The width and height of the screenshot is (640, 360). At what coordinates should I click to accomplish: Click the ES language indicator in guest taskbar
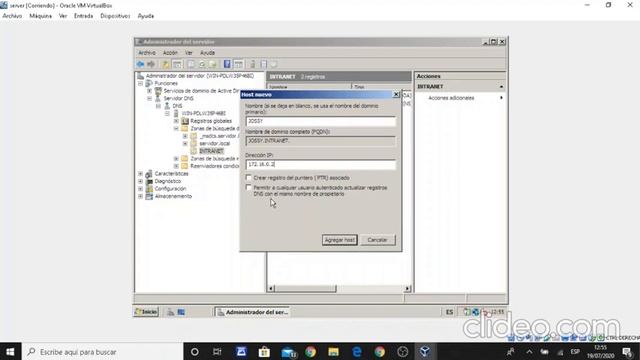(x=449, y=312)
